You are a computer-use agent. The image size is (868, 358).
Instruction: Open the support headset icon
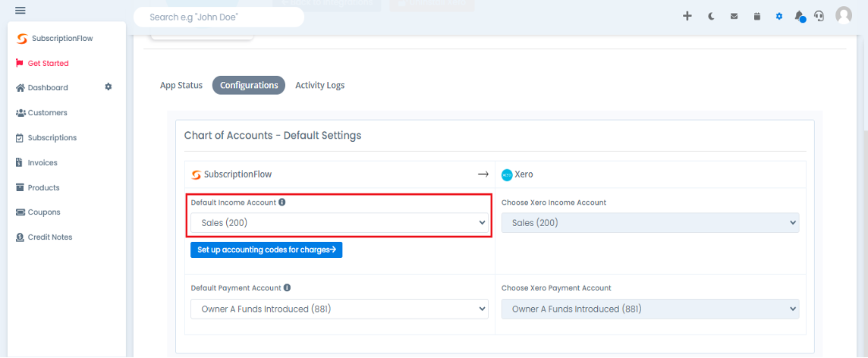tap(819, 16)
